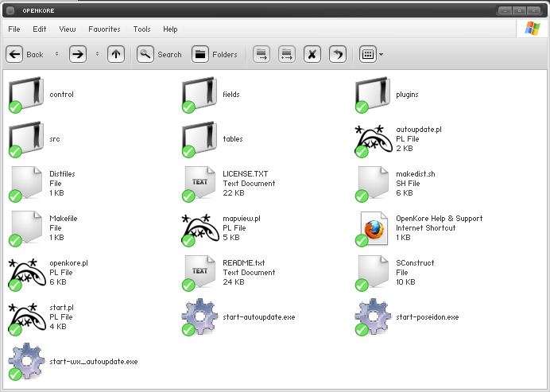Select the start-autoupdate.exe gear icon
This screenshot has width=550, height=392.
[199, 317]
